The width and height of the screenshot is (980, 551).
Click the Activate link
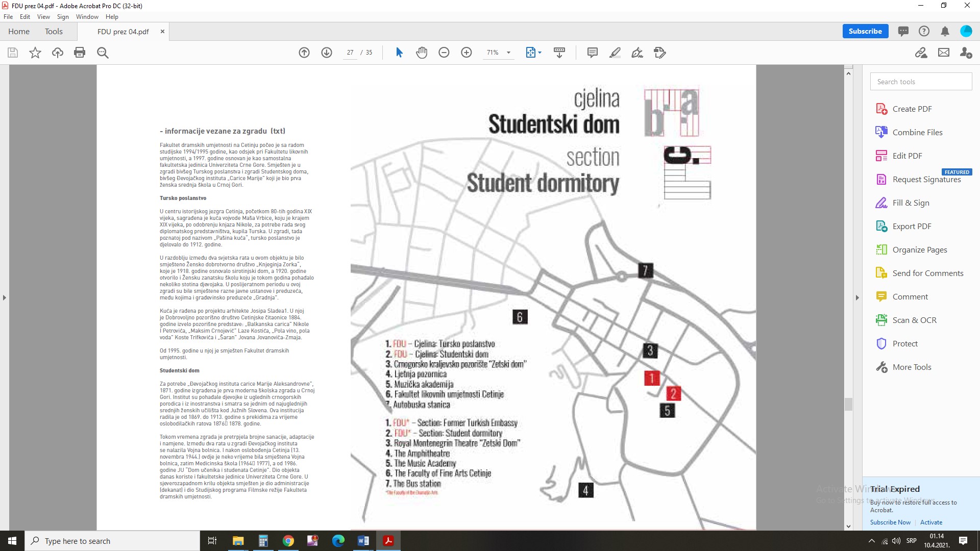[931, 522]
